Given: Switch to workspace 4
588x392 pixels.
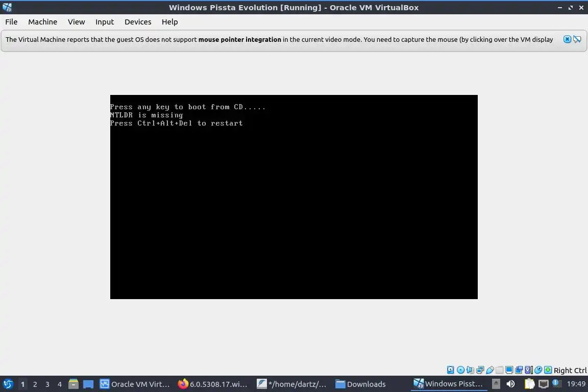Looking at the screenshot, I should (60, 384).
